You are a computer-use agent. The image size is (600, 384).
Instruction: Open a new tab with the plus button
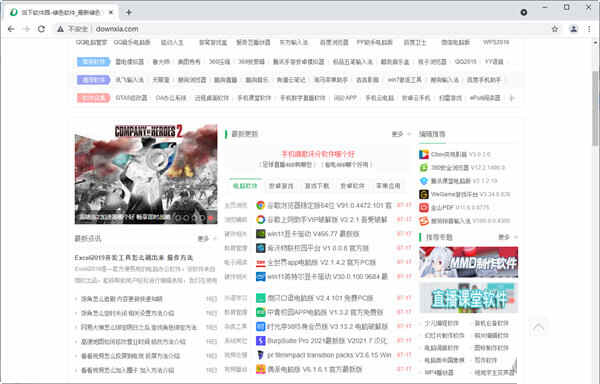129,12
